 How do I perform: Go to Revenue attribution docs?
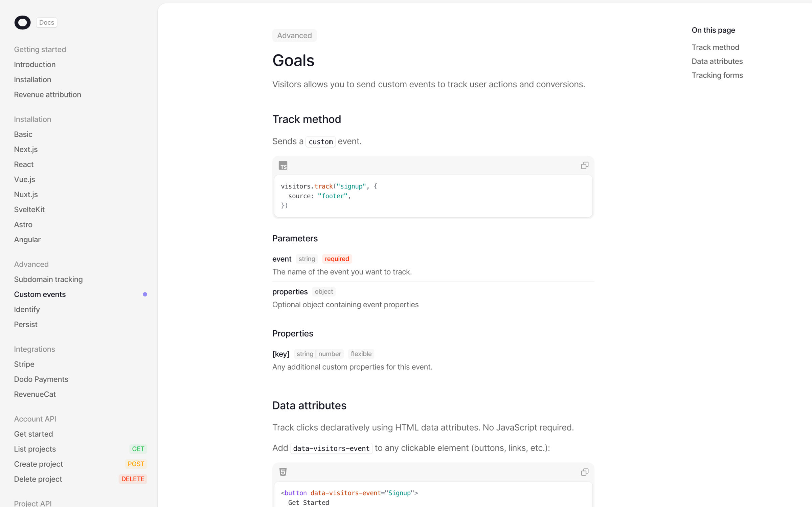point(47,94)
